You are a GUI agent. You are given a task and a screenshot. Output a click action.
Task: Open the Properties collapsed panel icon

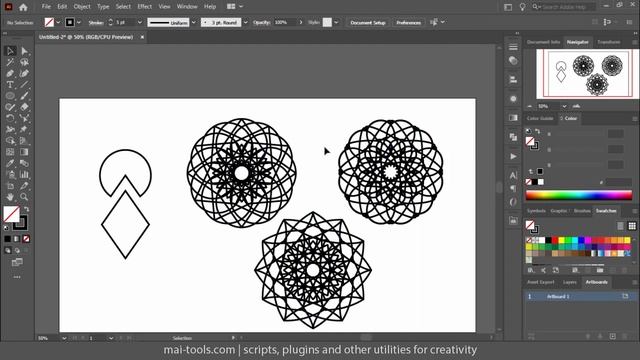coord(513,47)
